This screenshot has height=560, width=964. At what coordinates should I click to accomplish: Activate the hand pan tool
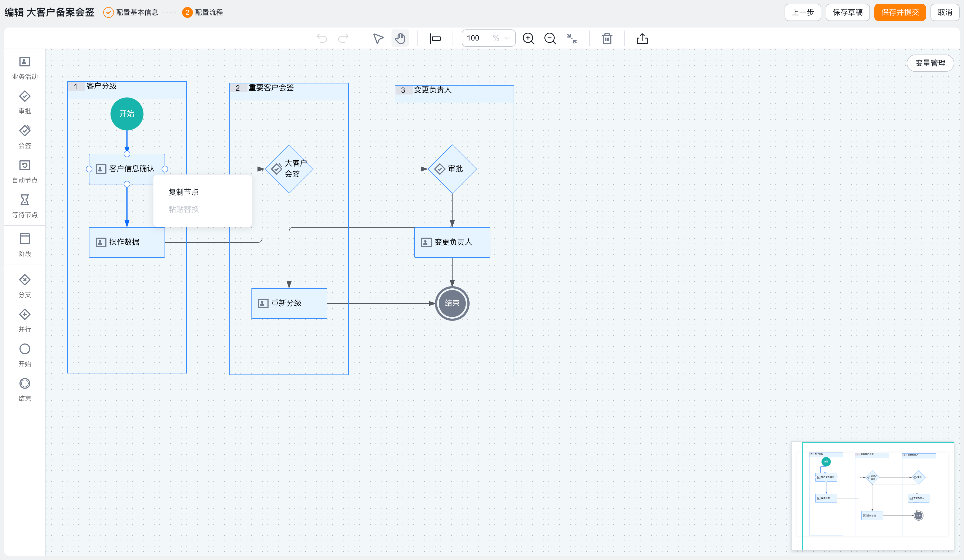[x=400, y=38]
